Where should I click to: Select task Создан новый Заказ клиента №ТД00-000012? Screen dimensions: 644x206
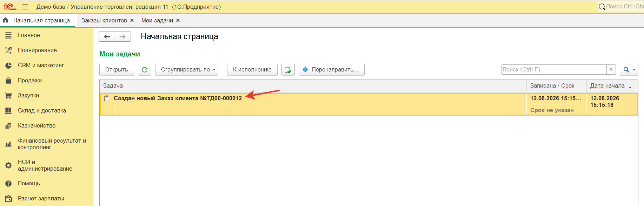[178, 98]
